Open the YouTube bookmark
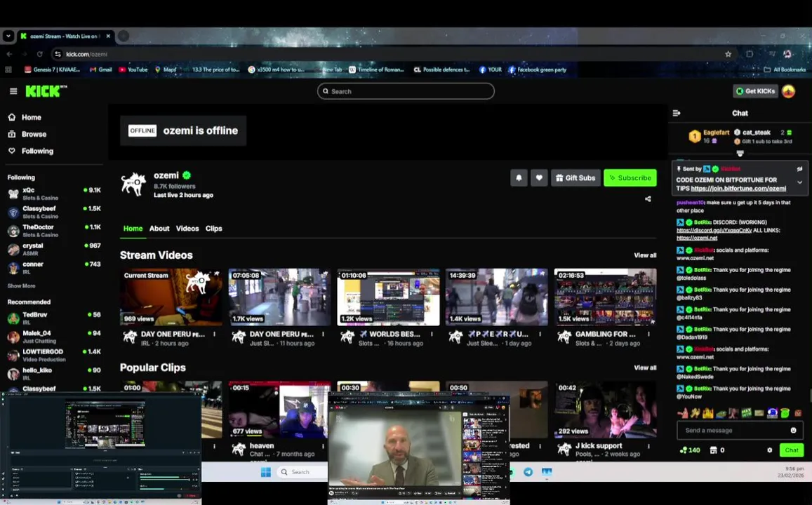Image resolution: width=812 pixels, height=505 pixels. point(133,69)
